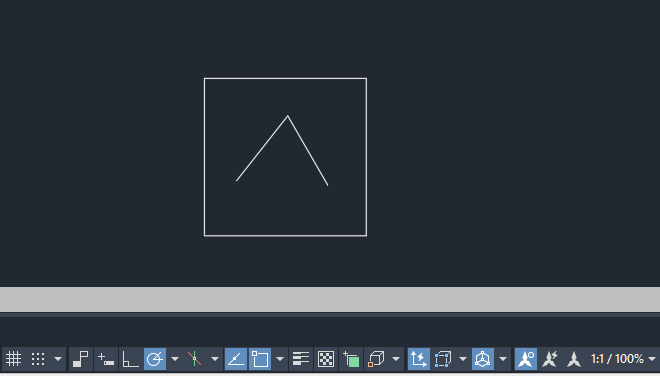Select the left sloped line segment
This screenshot has width=660, height=376.
click(262, 148)
